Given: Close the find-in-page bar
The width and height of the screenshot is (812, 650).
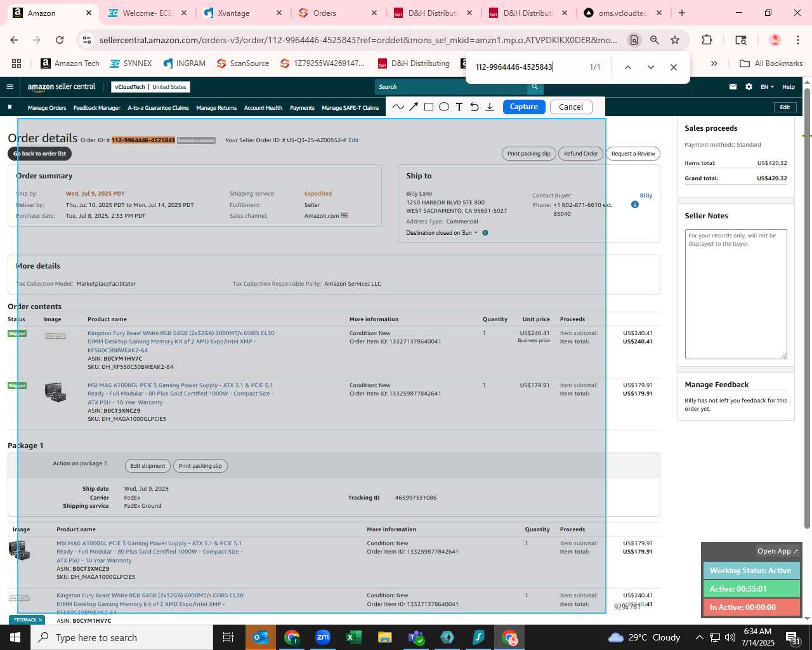Looking at the screenshot, I should (x=674, y=67).
